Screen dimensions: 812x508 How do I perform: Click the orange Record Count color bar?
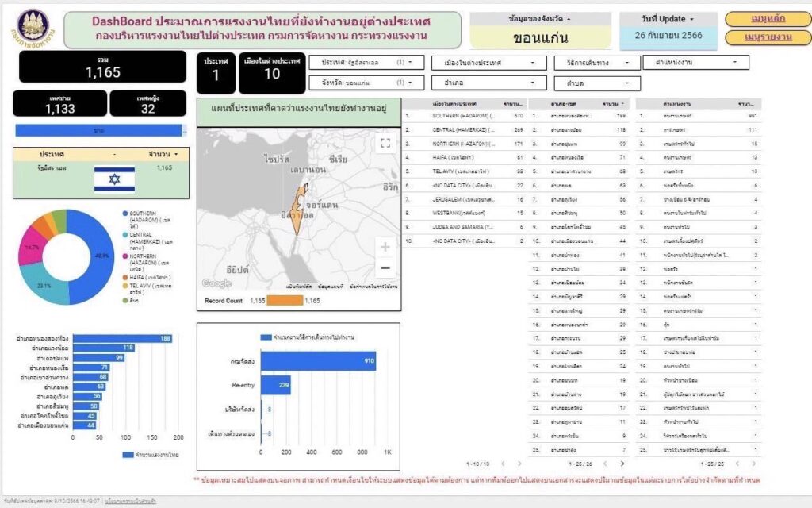point(285,301)
